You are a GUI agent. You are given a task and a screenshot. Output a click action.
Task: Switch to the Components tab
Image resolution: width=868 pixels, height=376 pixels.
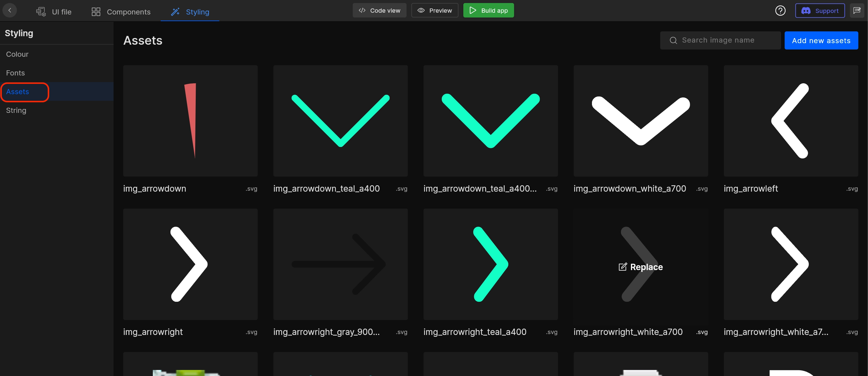[121, 12]
